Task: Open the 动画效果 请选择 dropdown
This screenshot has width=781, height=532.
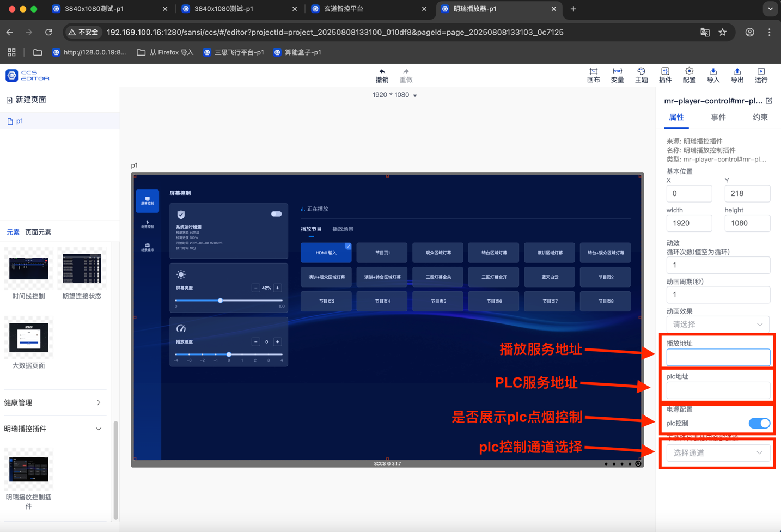Action: point(718,324)
